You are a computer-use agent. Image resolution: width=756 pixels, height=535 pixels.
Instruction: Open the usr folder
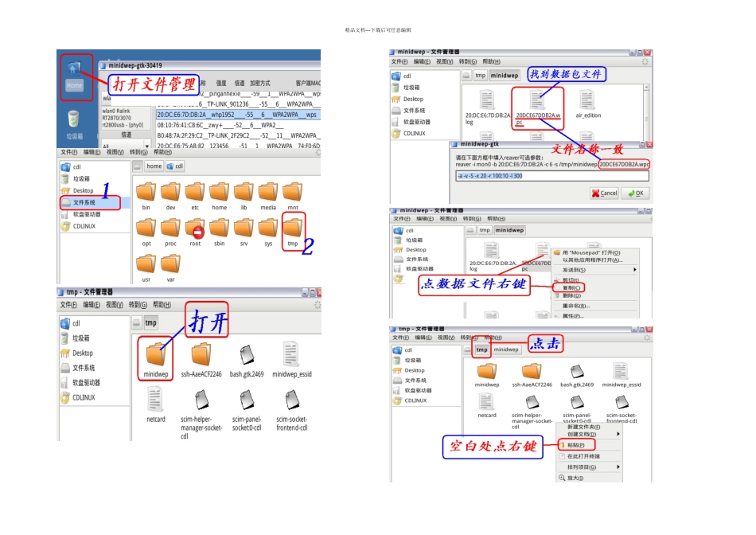tap(146, 268)
